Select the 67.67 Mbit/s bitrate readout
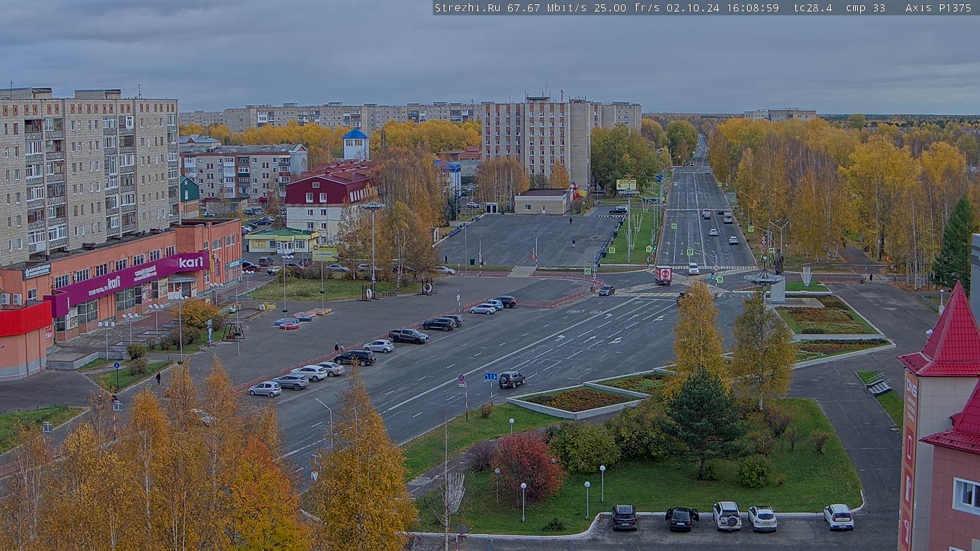The width and height of the screenshot is (980, 551). pyautogui.click(x=547, y=8)
